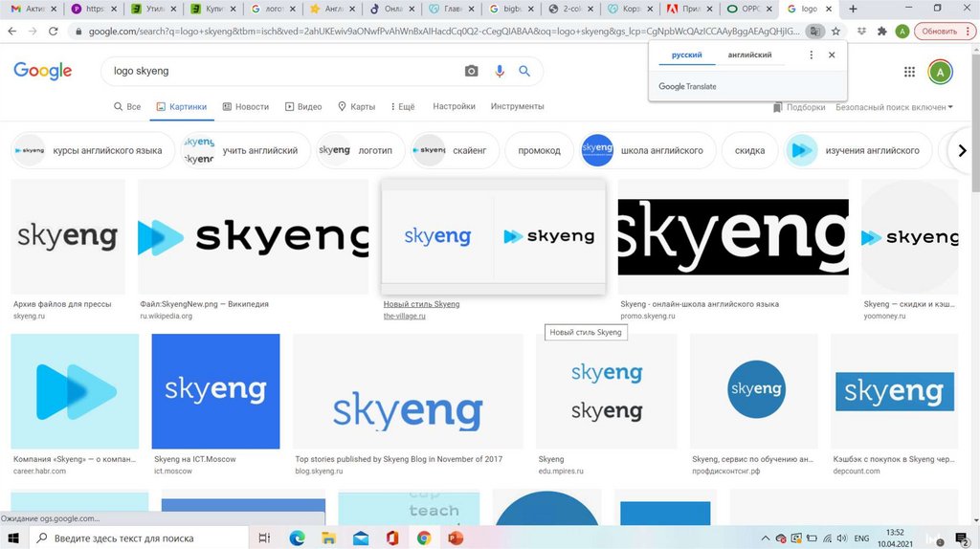Open the Wikipedia SkyengNew.png thumbnail
The height and width of the screenshot is (549, 980).
[x=253, y=236]
